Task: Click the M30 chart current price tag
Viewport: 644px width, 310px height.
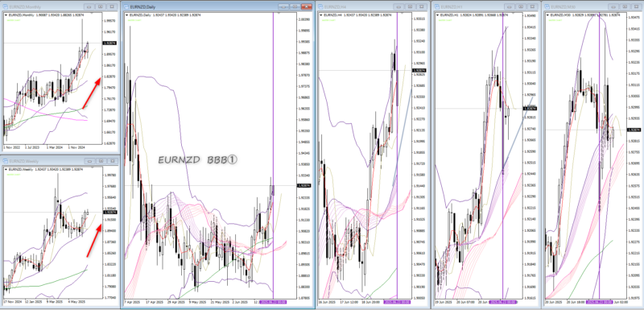Action: (x=634, y=130)
